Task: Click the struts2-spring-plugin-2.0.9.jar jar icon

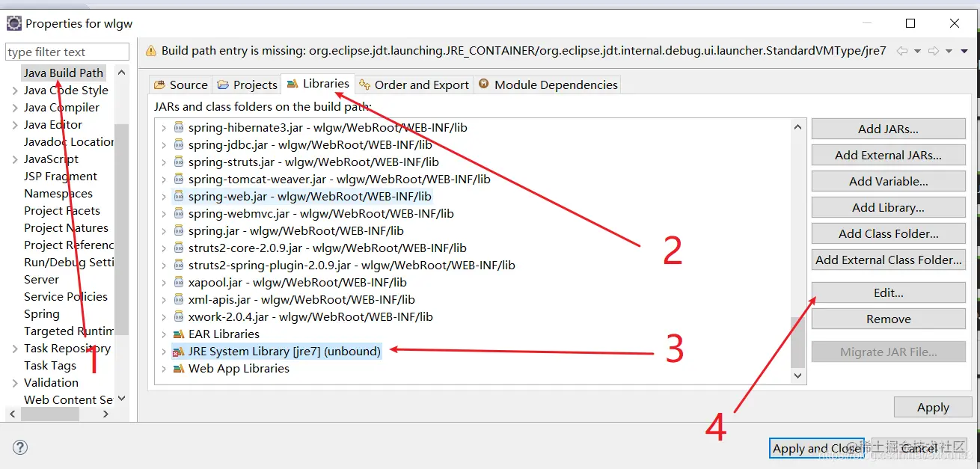Action: point(179,265)
